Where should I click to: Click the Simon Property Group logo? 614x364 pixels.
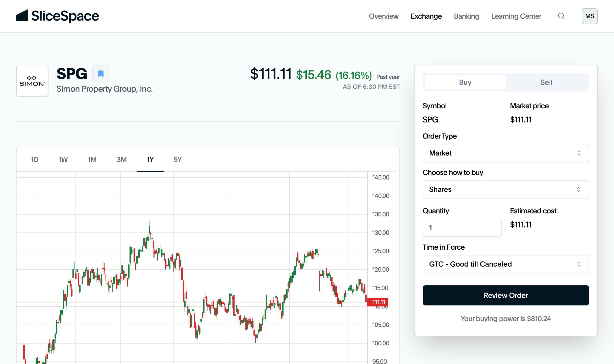(32, 81)
